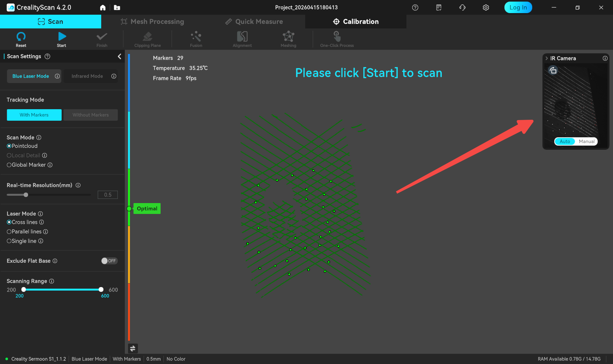Collapse the Scan Settings panel
Viewport: 613px width, 364px height.
coord(119,57)
